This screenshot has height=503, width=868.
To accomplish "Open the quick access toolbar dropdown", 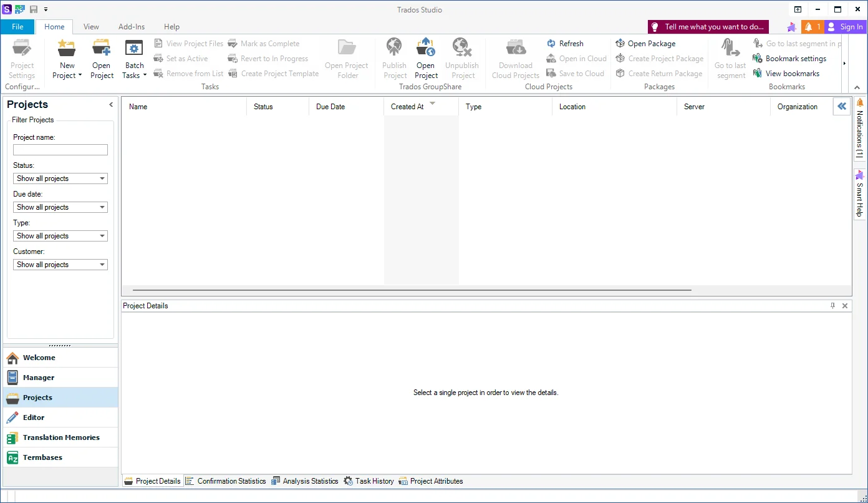I will click(46, 9).
